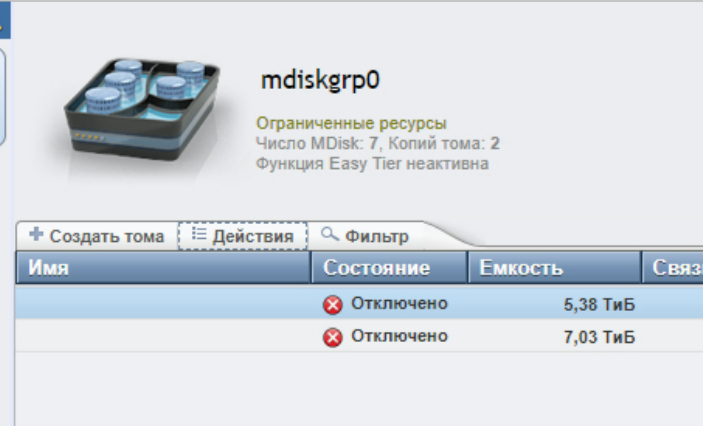
Task: Click the list icon on Действия button
Action: [199, 234]
